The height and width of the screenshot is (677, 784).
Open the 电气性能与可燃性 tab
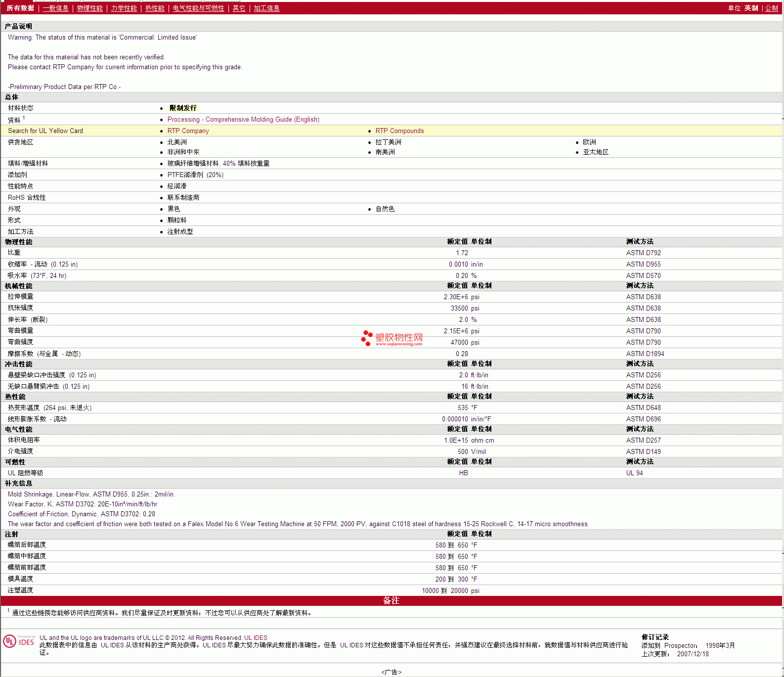pos(198,8)
